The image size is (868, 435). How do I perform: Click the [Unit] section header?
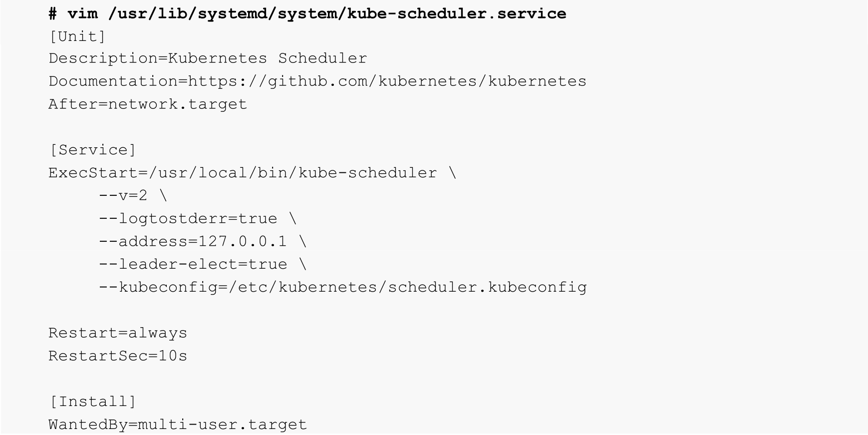point(77,36)
